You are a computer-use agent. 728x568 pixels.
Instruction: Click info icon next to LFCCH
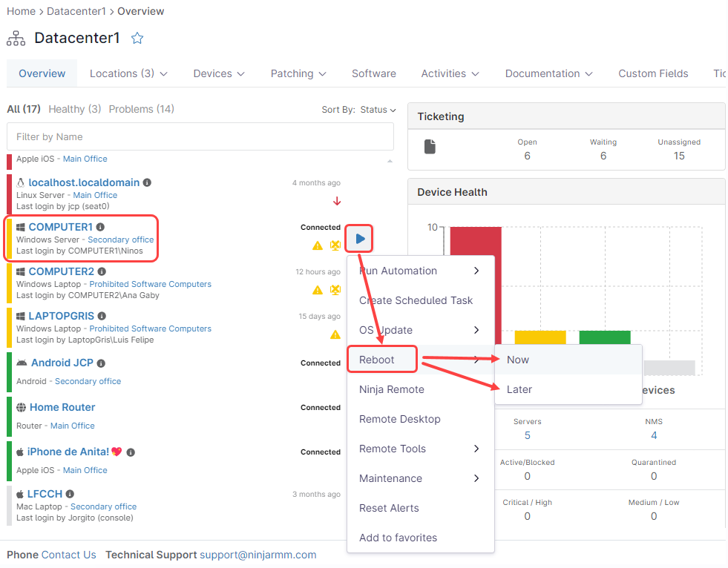tap(70, 494)
